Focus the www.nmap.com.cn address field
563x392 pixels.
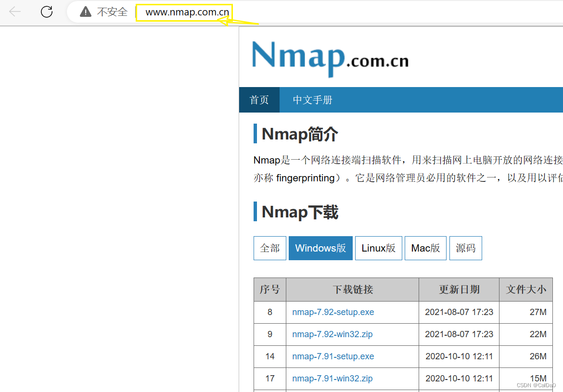[x=187, y=12]
